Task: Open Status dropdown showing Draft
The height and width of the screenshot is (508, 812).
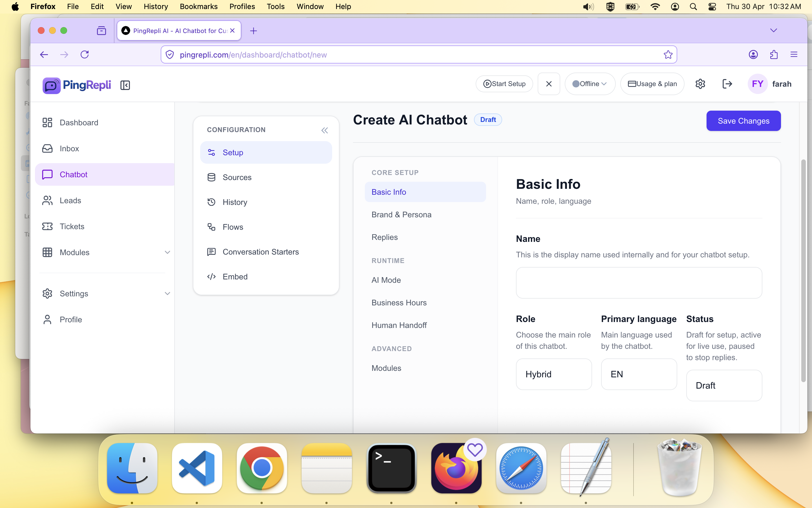Action: pyautogui.click(x=724, y=386)
